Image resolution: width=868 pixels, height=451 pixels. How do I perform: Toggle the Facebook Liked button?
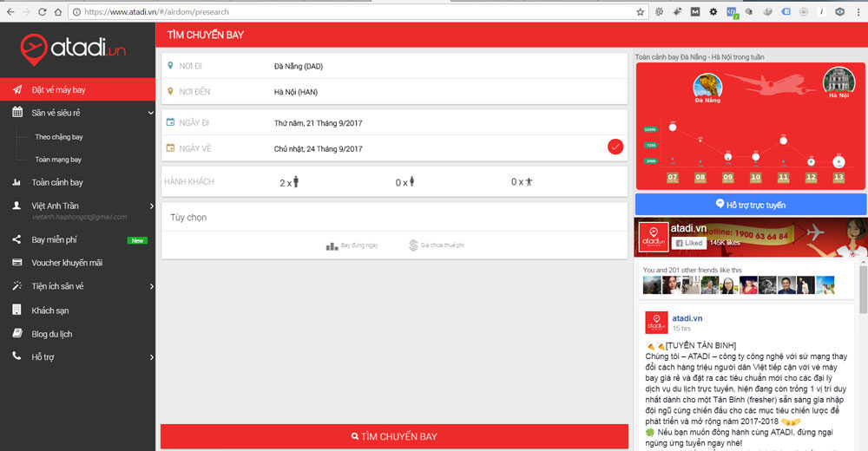point(688,244)
